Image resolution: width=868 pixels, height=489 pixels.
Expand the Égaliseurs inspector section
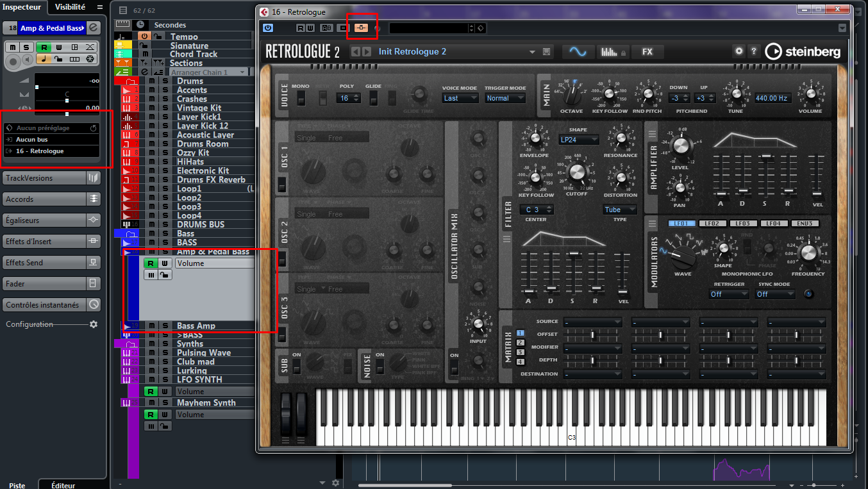[x=52, y=220]
